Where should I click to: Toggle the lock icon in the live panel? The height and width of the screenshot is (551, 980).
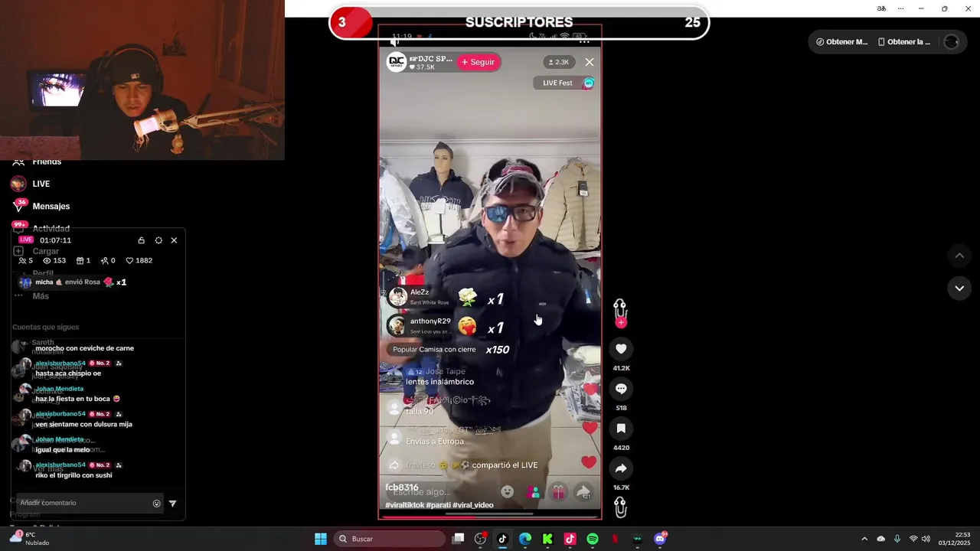click(x=141, y=240)
